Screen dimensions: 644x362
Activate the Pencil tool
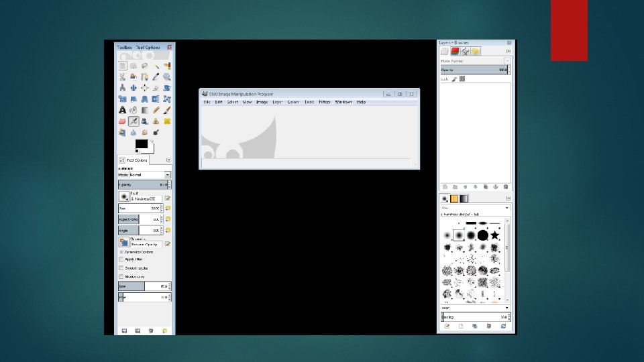(156, 110)
